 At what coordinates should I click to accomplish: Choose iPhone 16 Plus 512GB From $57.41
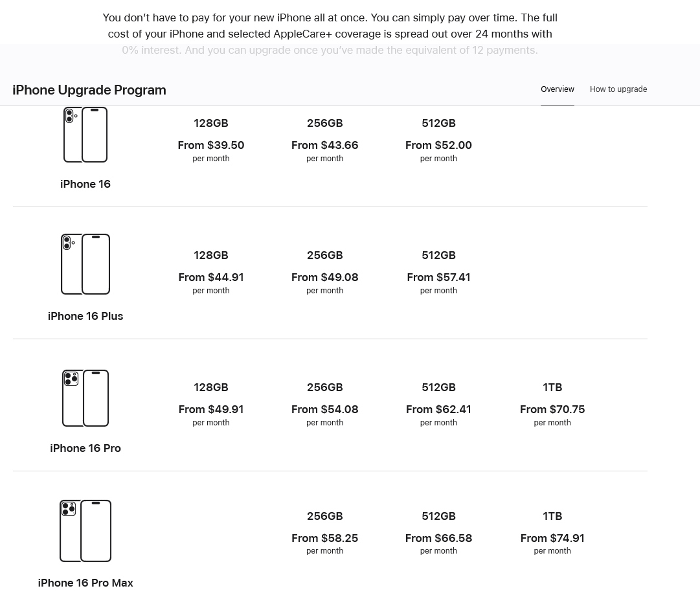coord(438,272)
